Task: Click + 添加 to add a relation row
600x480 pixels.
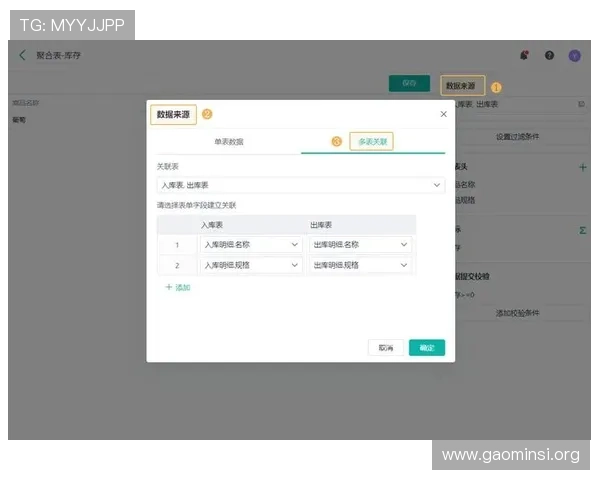Action: (178, 287)
